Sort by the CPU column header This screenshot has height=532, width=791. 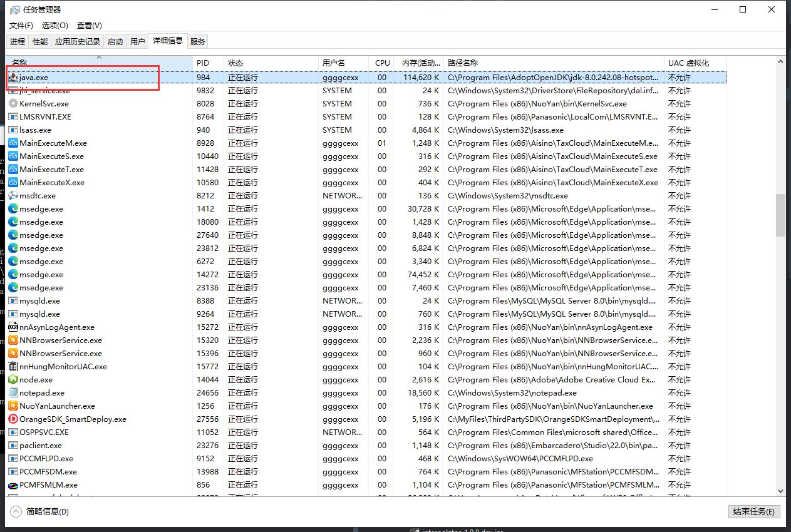click(383, 63)
